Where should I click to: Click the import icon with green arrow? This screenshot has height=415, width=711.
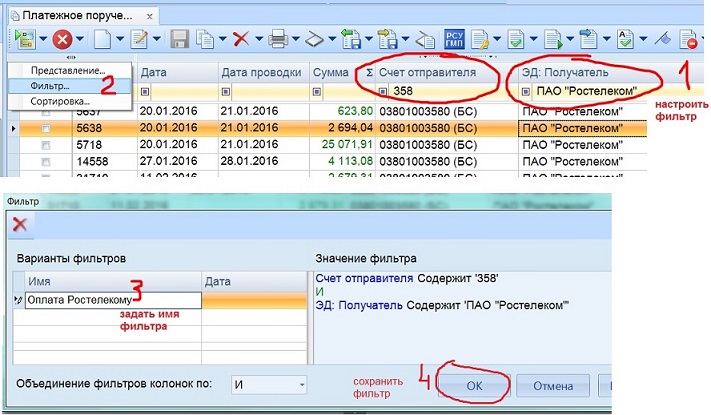pos(351,39)
